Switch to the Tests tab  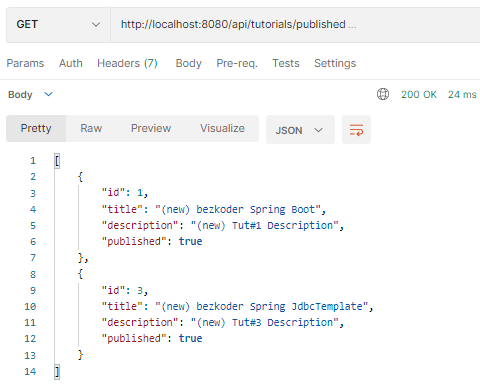click(286, 63)
